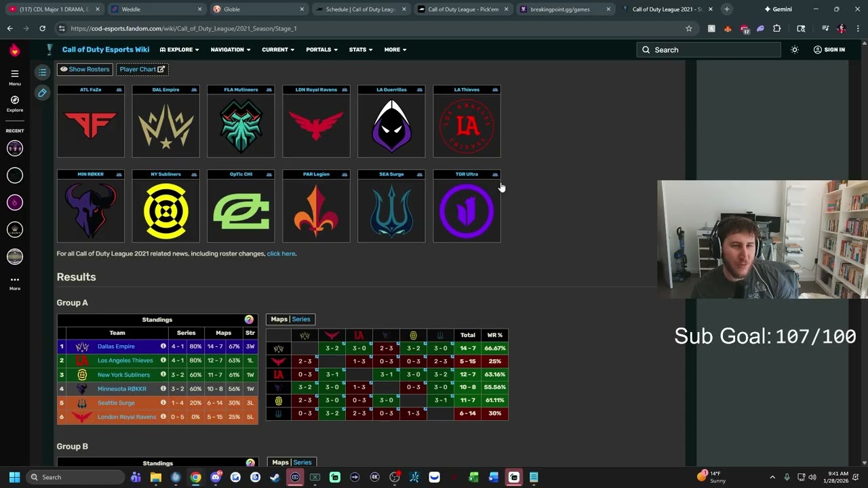
Task: Open the New York Subliners team page
Action: [x=123, y=375]
